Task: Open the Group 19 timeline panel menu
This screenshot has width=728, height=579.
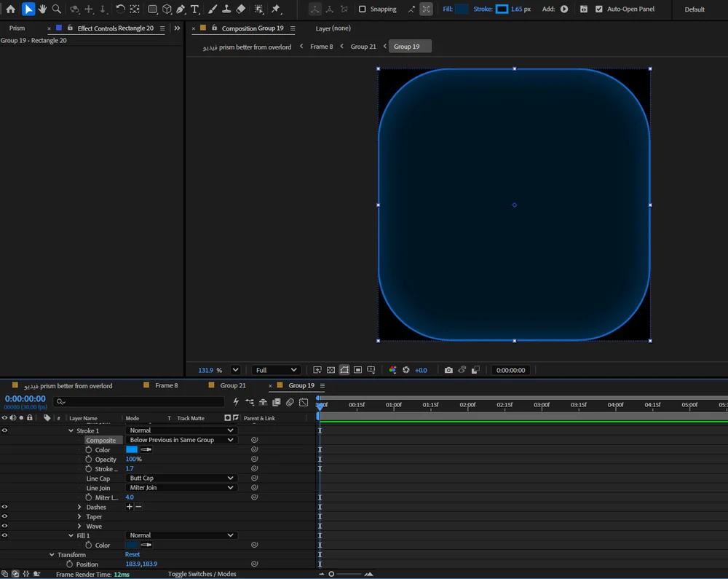Action: [323, 385]
